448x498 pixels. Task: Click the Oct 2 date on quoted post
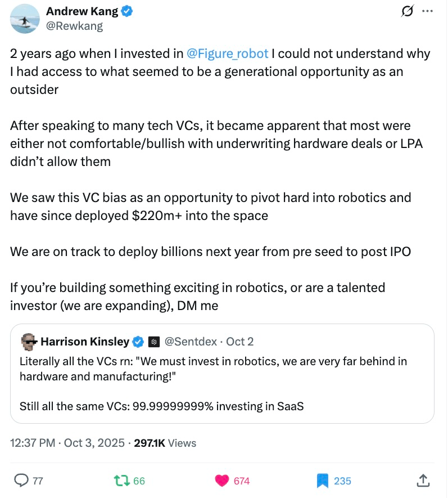click(x=239, y=342)
